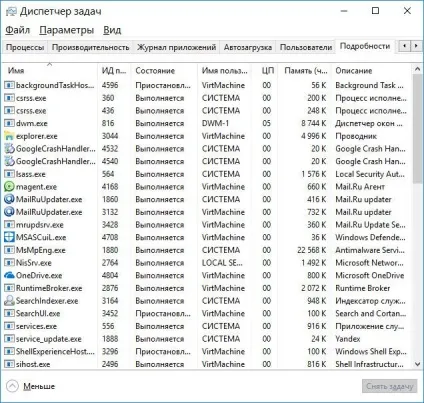Click the MSASCuiL.exe Defender icon
The image size is (424, 403).
coord(9,237)
